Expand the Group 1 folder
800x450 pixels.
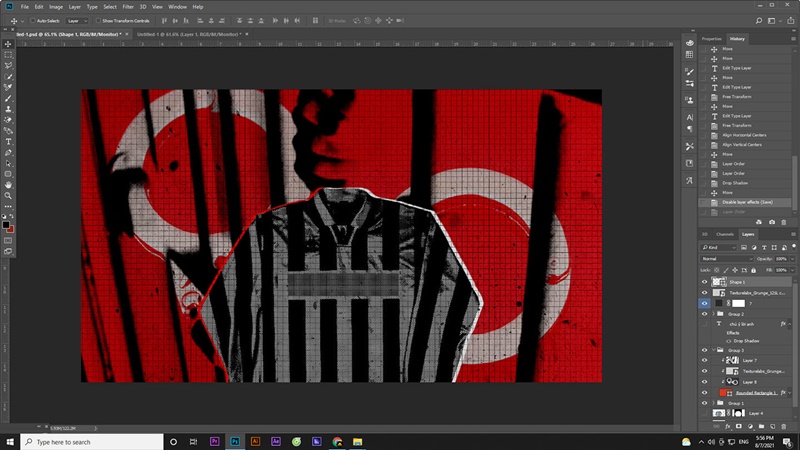[x=713, y=403]
